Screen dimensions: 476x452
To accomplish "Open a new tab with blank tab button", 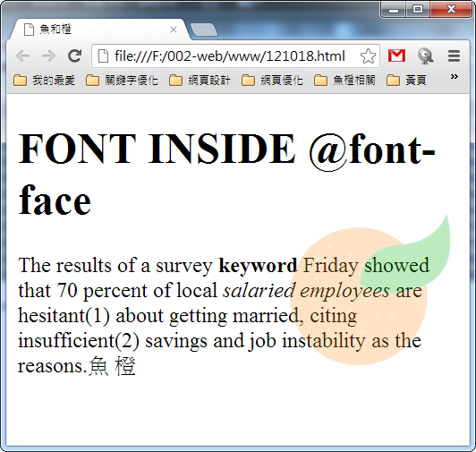I will click(203, 30).
